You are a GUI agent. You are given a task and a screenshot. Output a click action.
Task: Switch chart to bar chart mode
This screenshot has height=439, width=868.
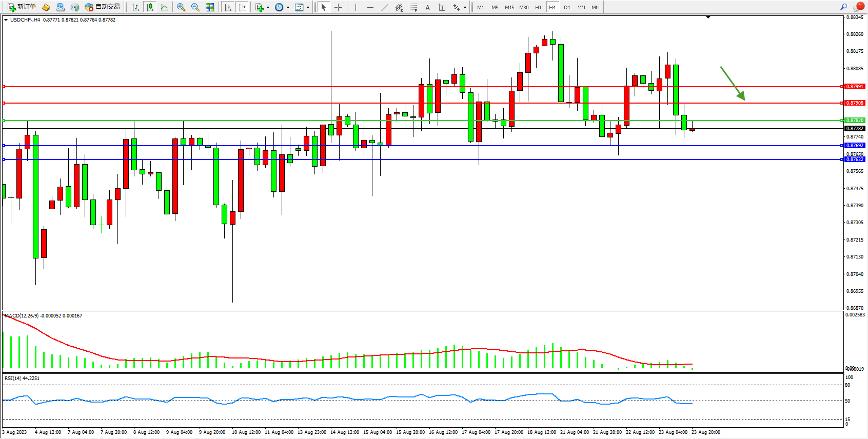pos(135,7)
